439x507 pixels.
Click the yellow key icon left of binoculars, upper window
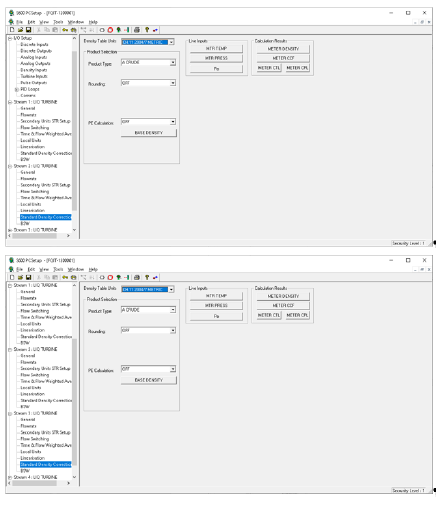(x=65, y=30)
